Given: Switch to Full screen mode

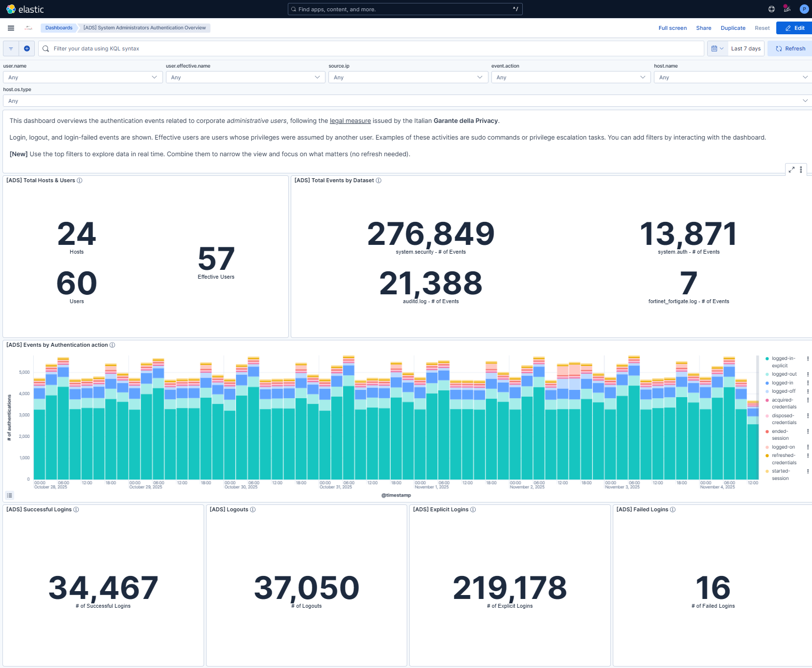Looking at the screenshot, I should [x=673, y=28].
